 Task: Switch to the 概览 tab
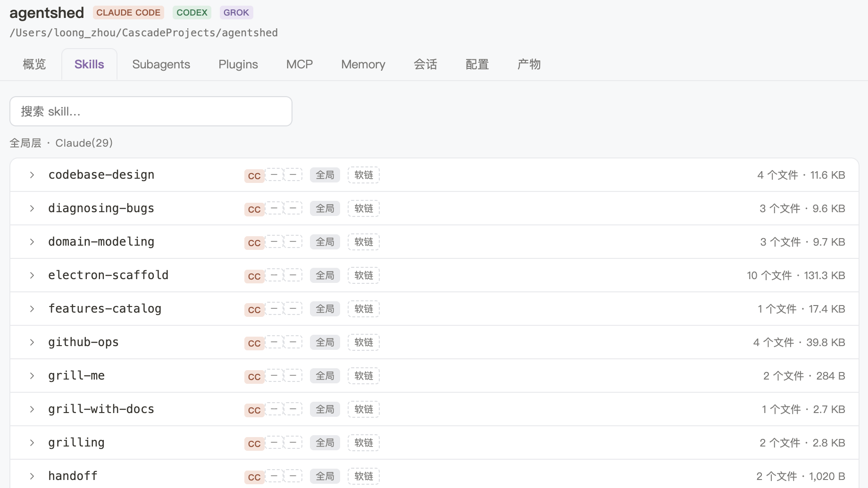click(x=34, y=64)
